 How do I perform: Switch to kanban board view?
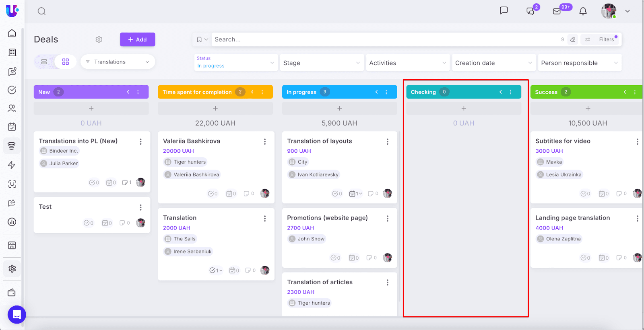pyautogui.click(x=66, y=62)
